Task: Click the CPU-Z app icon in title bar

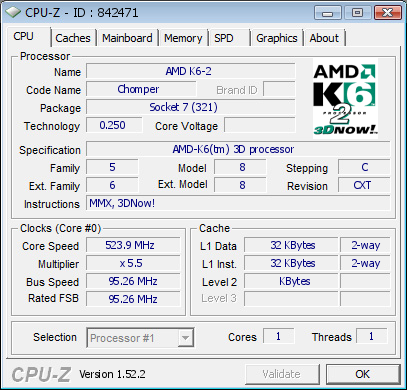Action: 13,13
